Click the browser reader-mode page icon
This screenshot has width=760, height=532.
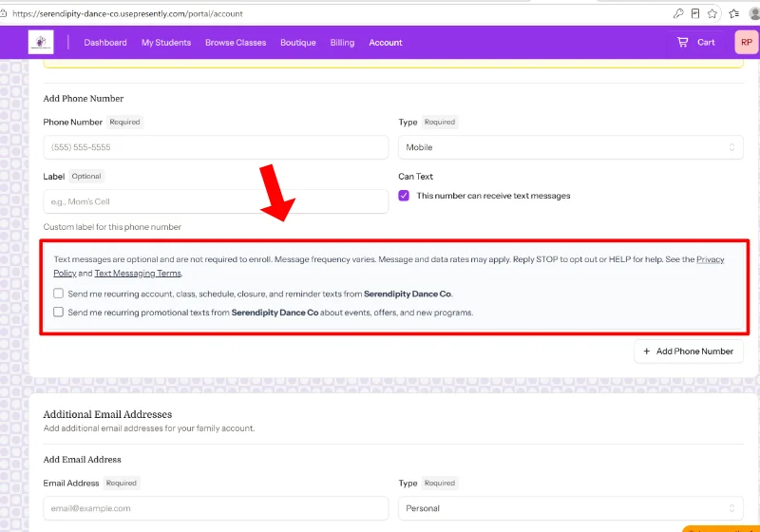click(x=695, y=13)
